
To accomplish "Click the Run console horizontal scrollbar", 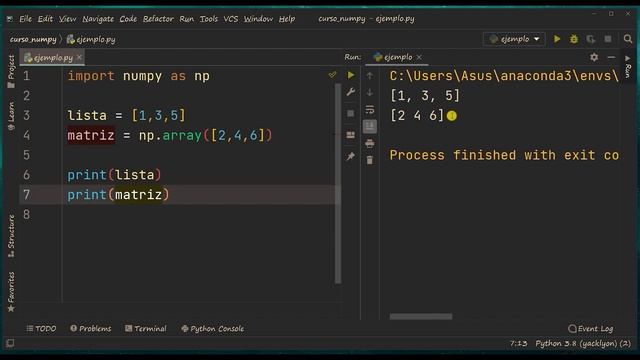I will pos(421,317).
